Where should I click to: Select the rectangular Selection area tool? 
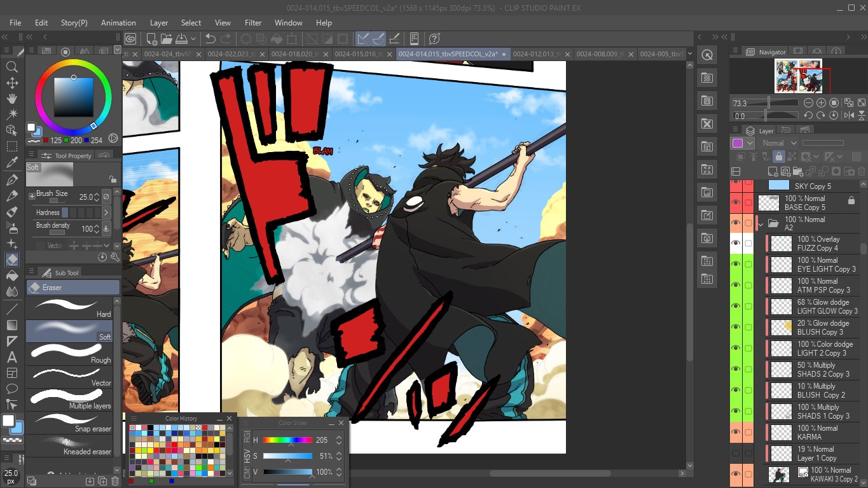tap(11, 147)
